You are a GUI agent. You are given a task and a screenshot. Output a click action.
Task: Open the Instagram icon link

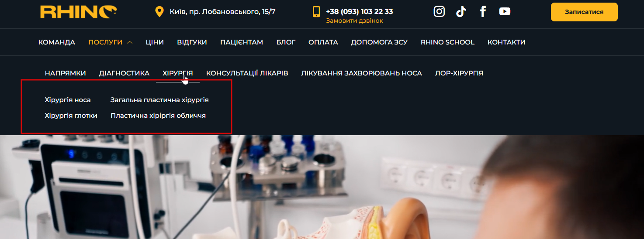pyautogui.click(x=439, y=11)
